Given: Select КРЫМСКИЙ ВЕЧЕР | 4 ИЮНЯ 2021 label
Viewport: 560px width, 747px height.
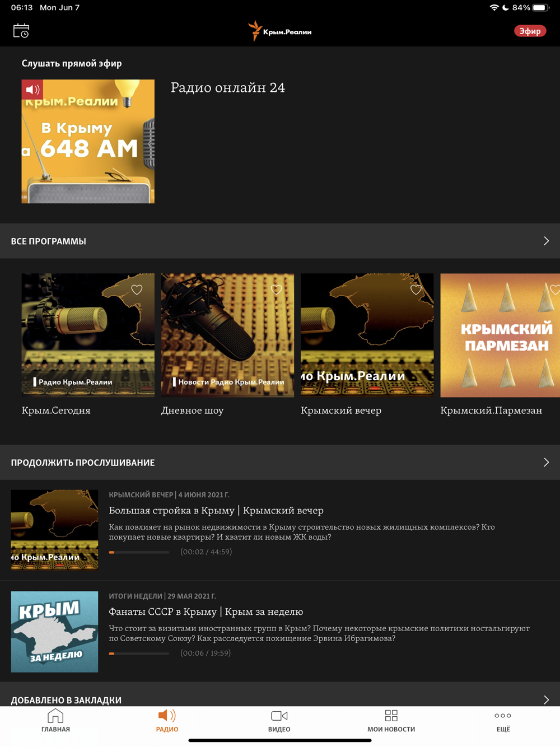Looking at the screenshot, I should click(169, 495).
